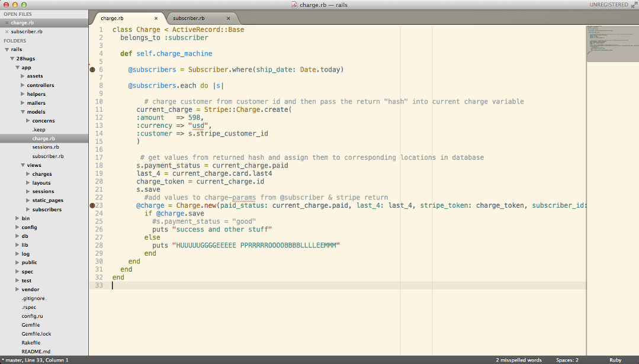639x364 pixels.
Task: Close the charge.rb tab
Action: point(156,18)
